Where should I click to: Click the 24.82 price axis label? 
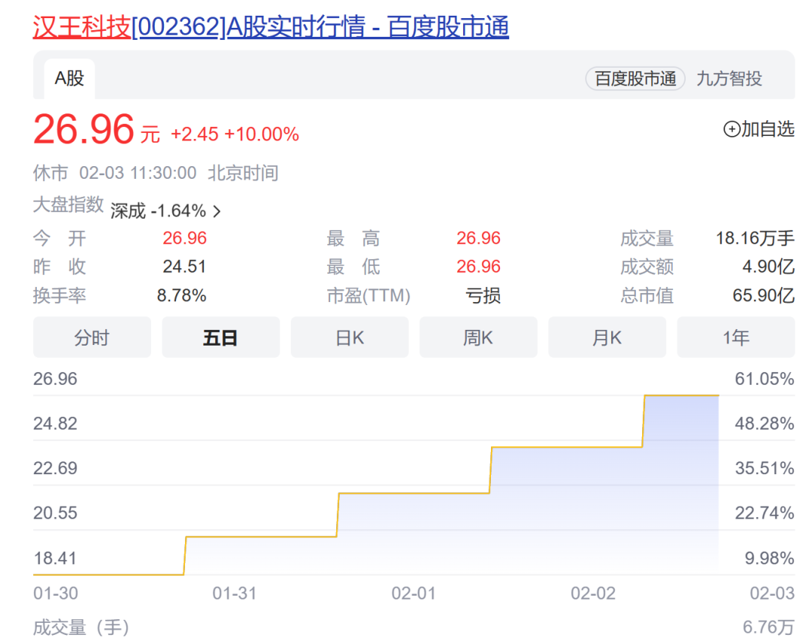55,424
